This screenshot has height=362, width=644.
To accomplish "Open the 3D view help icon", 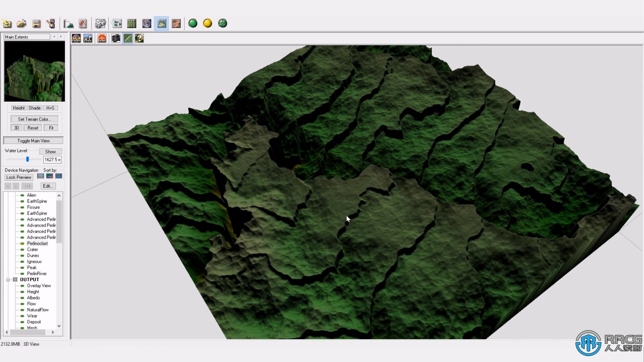I will (x=139, y=38).
